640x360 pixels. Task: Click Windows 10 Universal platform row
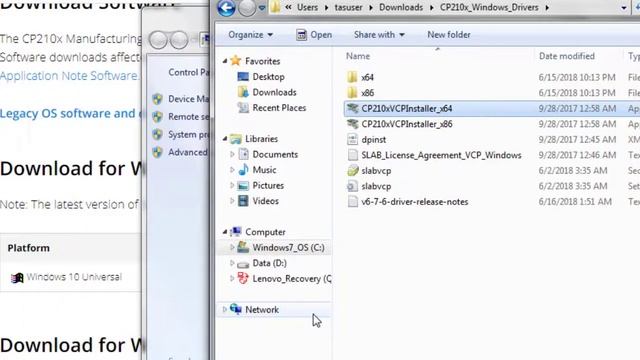point(71,277)
